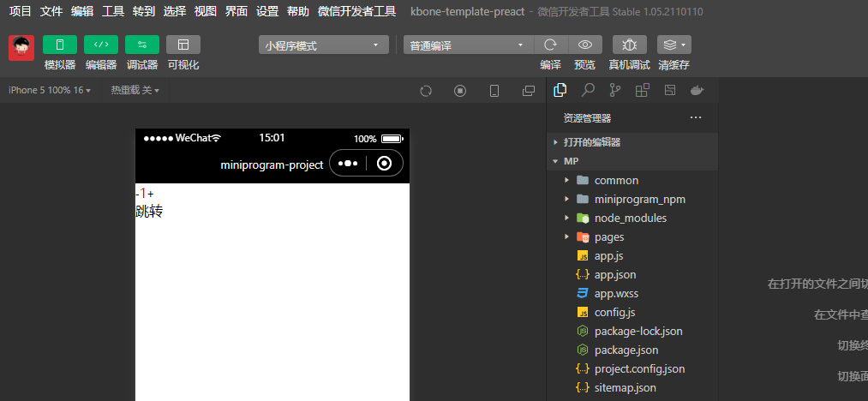Click the red counter value 1
868x401 pixels.
click(x=143, y=194)
